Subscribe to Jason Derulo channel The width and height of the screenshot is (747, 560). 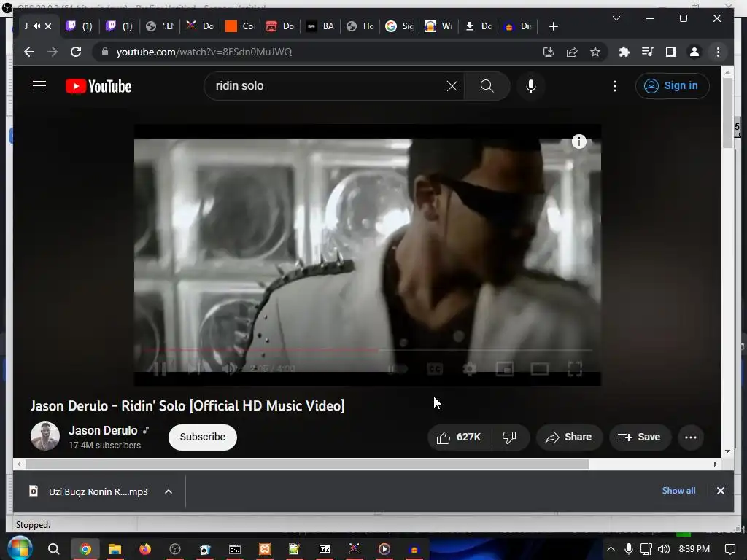(x=203, y=437)
